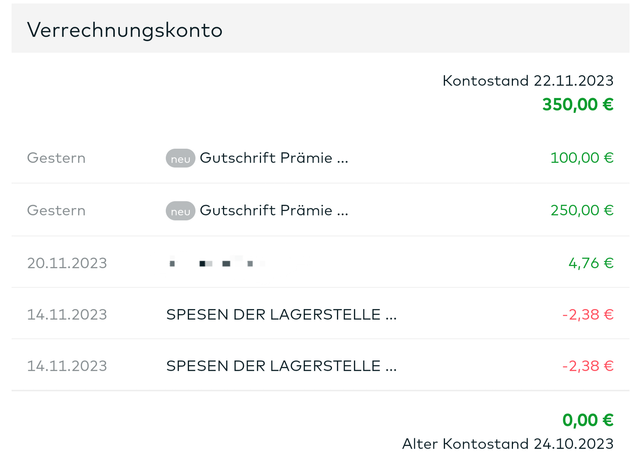Open the lower SPESEN DER LAGERSTELLE entry title
640x466 pixels.
281,366
